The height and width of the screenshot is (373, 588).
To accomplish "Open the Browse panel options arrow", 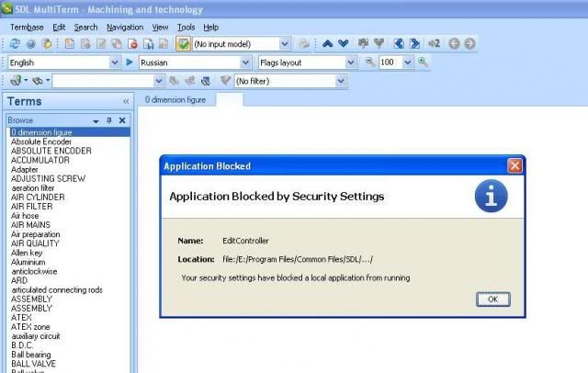I will click(x=96, y=120).
